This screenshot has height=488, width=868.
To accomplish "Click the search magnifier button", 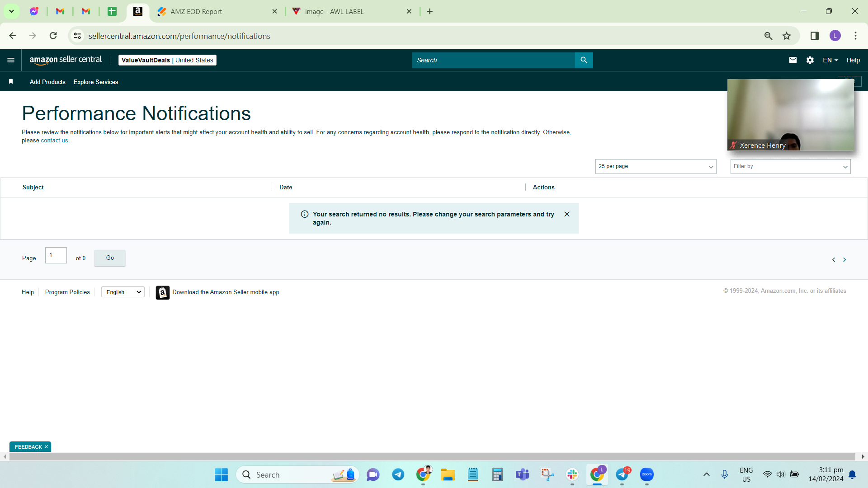I will pyautogui.click(x=584, y=60).
